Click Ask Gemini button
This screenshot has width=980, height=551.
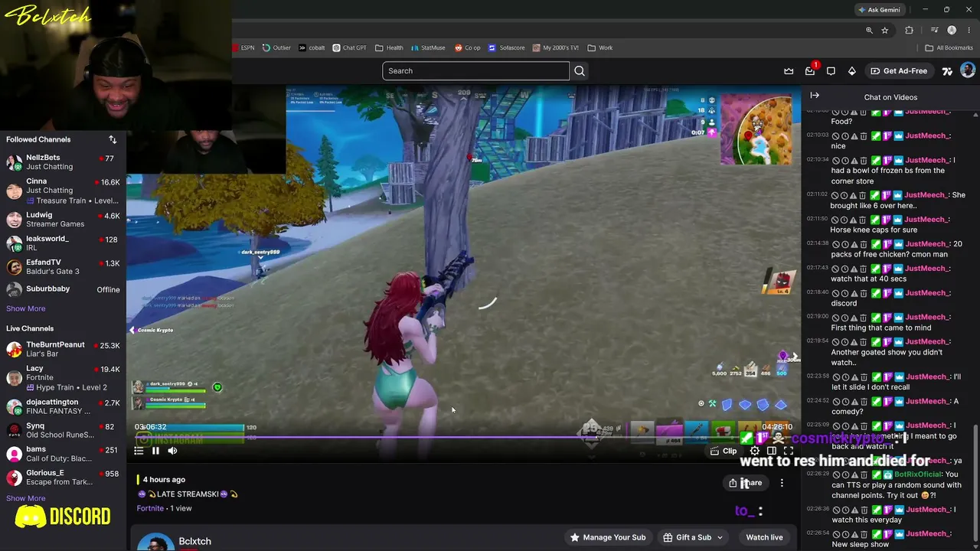coord(879,10)
